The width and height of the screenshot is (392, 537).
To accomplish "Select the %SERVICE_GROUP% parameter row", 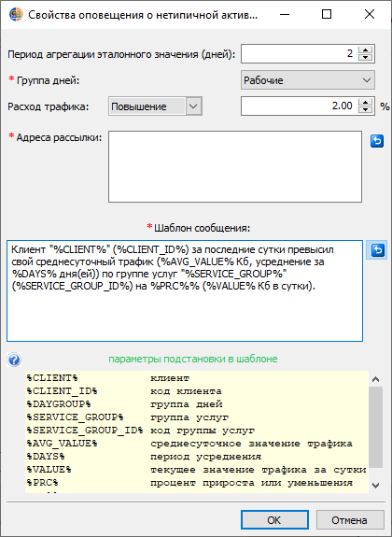I will tap(197, 417).
